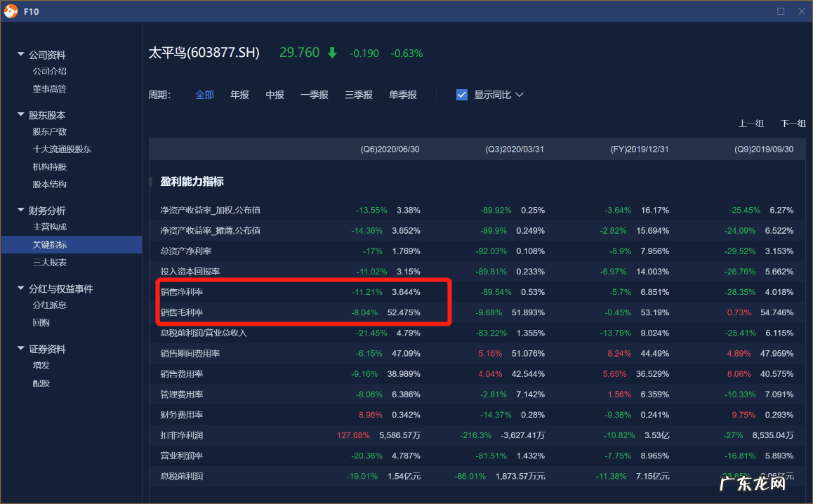This screenshot has height=504, width=813.
Task: Open 十大流通股股东 in the sidebar
Action: click(62, 150)
